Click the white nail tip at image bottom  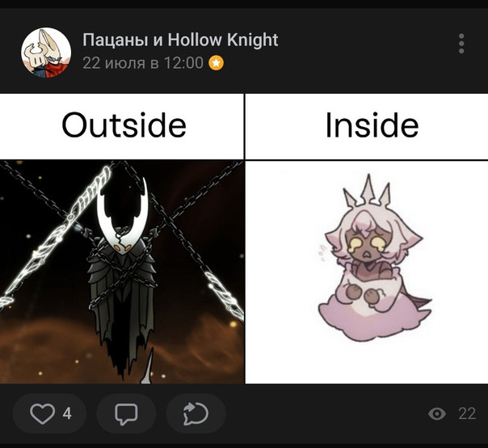click(148, 366)
